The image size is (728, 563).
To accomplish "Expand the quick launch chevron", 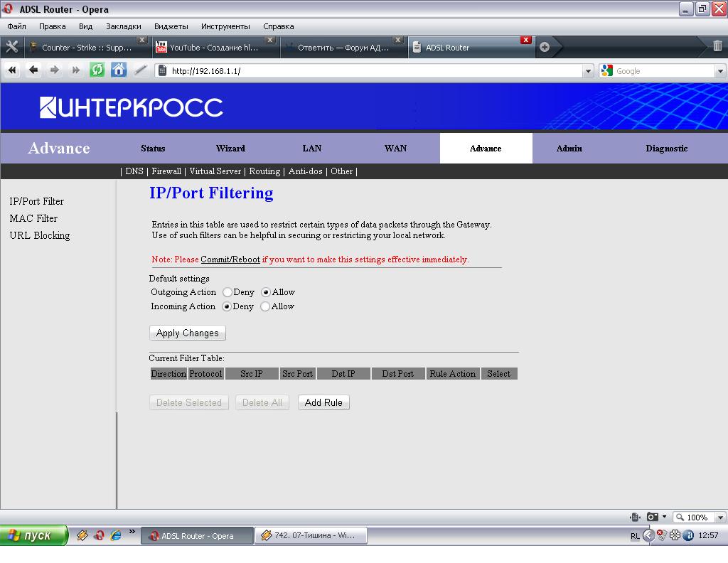I will (132, 532).
